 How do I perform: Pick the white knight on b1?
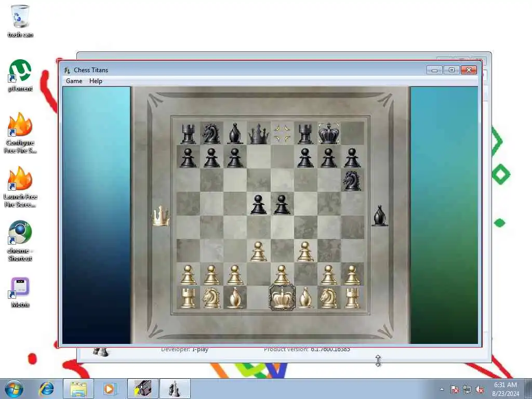pyautogui.click(x=211, y=298)
